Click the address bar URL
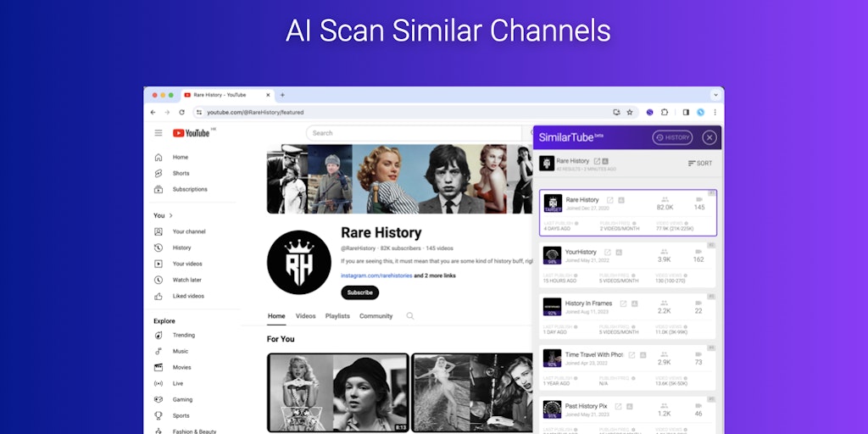This screenshot has height=434, width=868. click(x=255, y=113)
